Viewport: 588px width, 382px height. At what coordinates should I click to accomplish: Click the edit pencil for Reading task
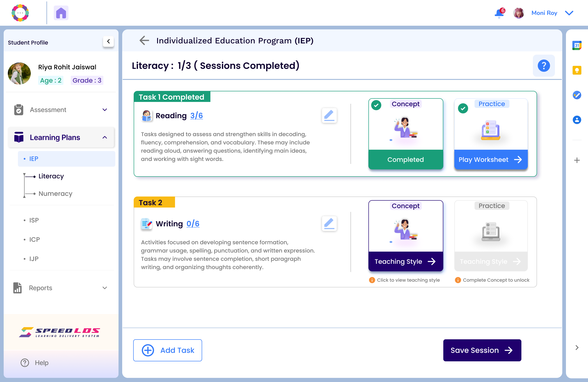(329, 115)
